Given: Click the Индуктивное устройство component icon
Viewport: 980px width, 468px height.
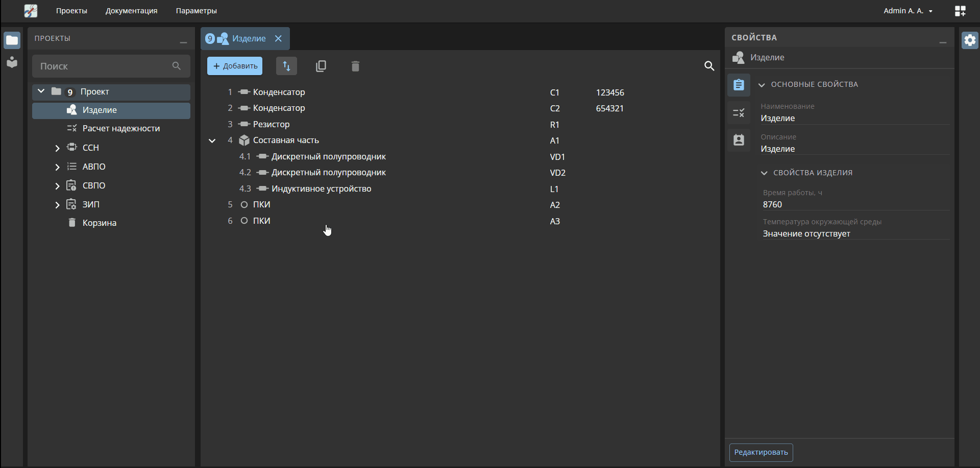Looking at the screenshot, I should [262, 189].
